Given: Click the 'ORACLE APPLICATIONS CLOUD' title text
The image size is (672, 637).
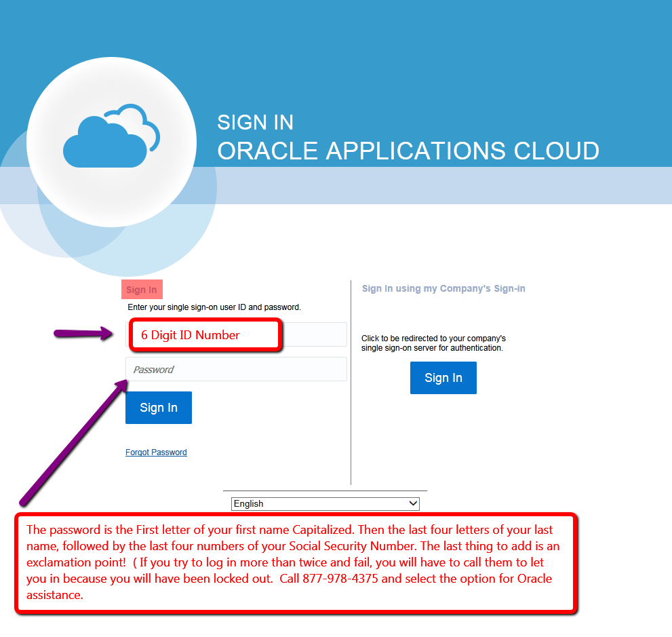Looking at the screenshot, I should point(408,151).
